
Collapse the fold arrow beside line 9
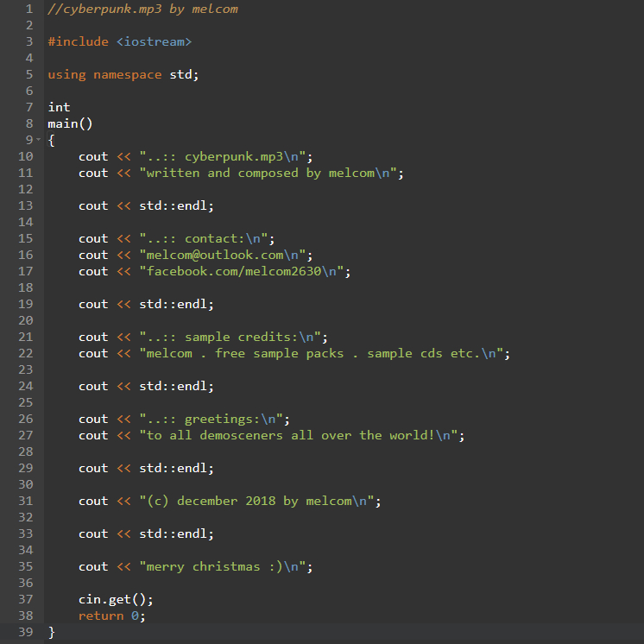pyautogui.click(x=38, y=140)
